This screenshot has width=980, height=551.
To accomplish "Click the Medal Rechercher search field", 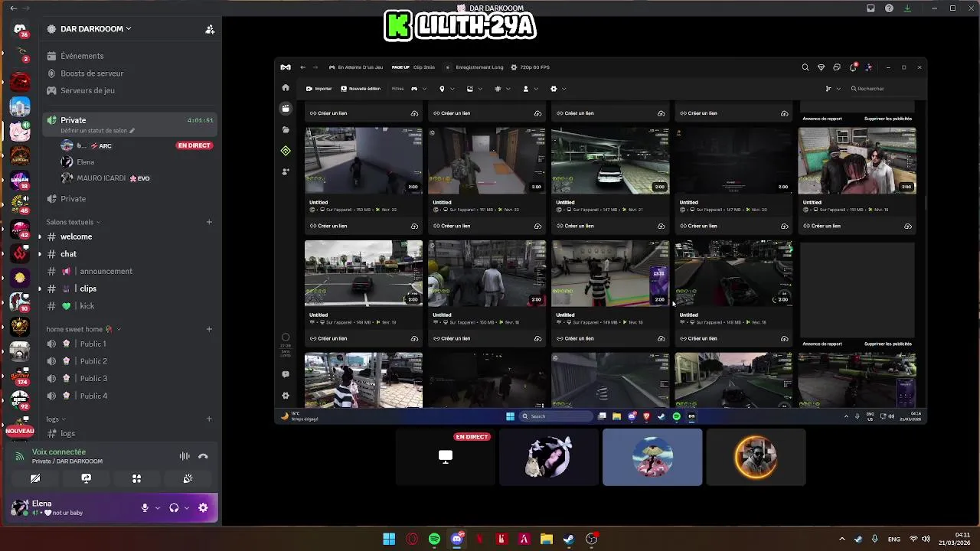I will coord(884,89).
